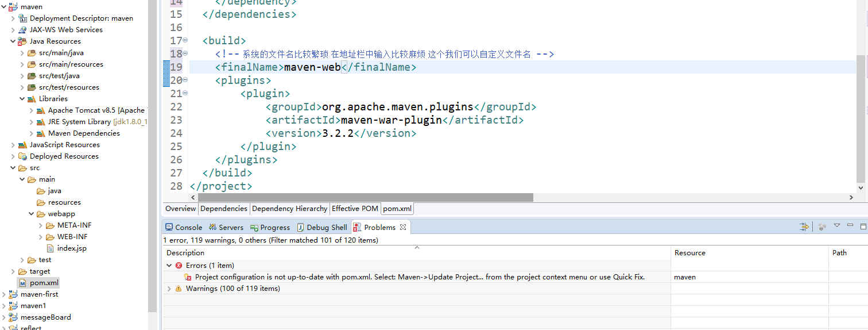This screenshot has height=330, width=868.
Task: Sort problems by the Resource column header
Action: click(750, 253)
